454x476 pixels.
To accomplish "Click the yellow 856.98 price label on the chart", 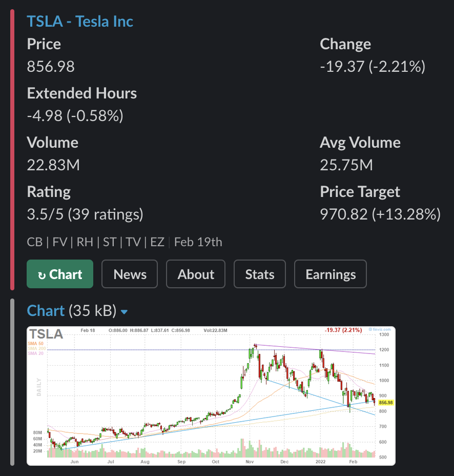I will click(x=386, y=403).
